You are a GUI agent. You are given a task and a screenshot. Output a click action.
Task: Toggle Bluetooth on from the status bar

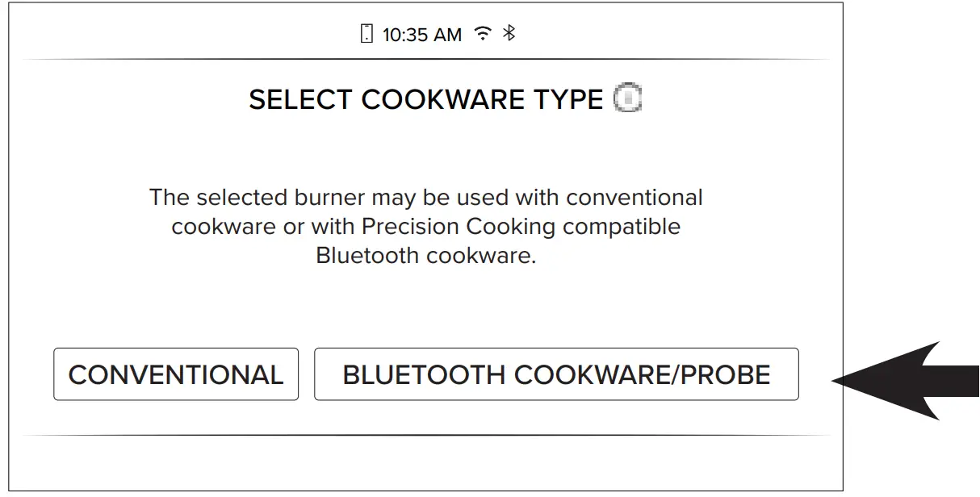508,33
